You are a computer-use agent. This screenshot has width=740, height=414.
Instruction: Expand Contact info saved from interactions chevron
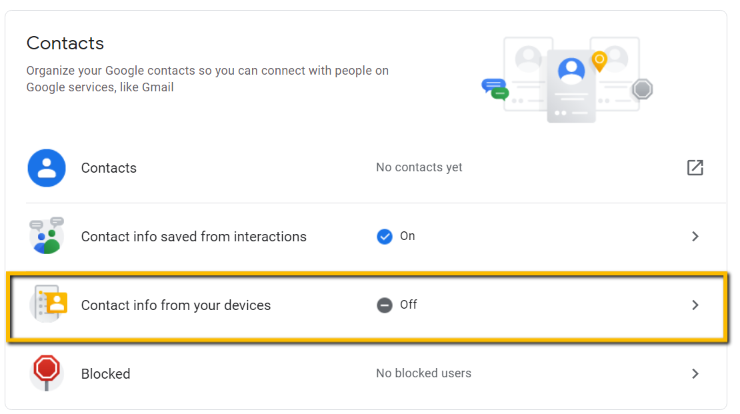695,236
